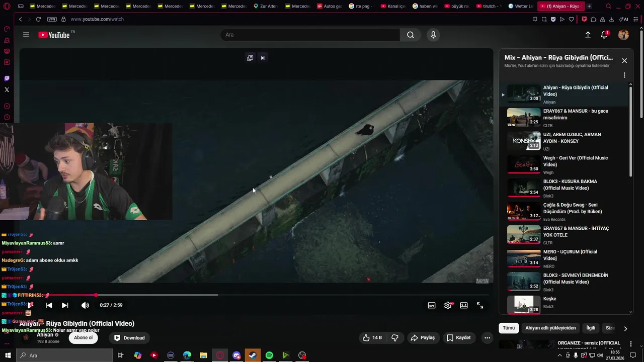Click the Abone ol subscribe button
Screen dimensions: 644x362
(x=84, y=338)
